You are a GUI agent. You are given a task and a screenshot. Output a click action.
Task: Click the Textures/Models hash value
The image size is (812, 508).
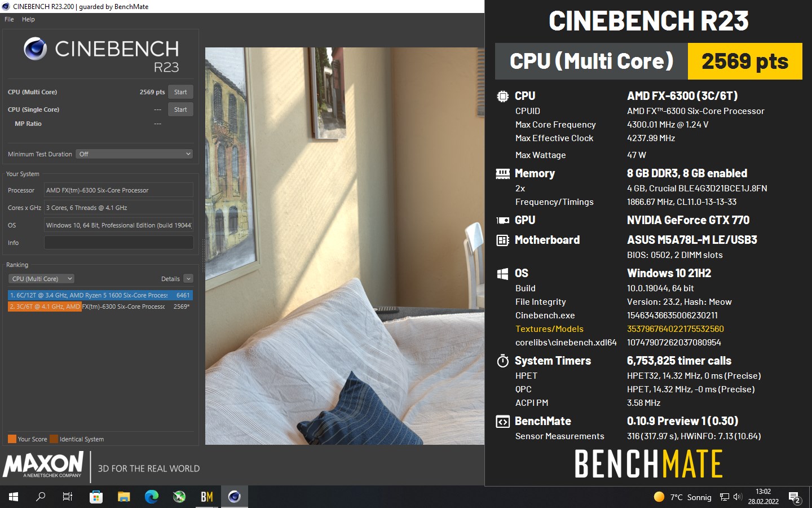click(676, 329)
